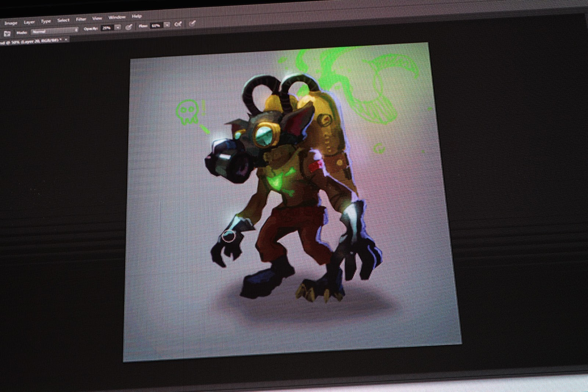588x392 pixels.
Task: Open the Window menu
Action: 117,17
